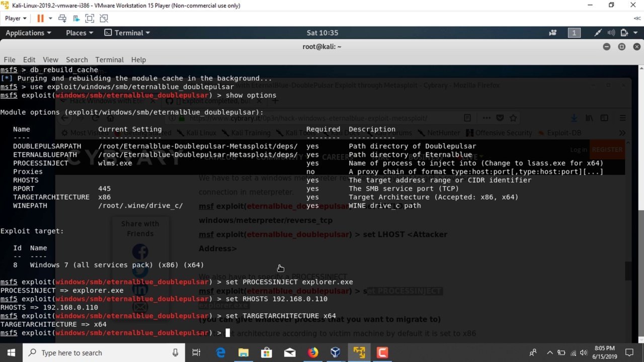Toggle VMware Unity mode icon
Screen dimensions: 644x362
pyautogui.click(x=104, y=18)
